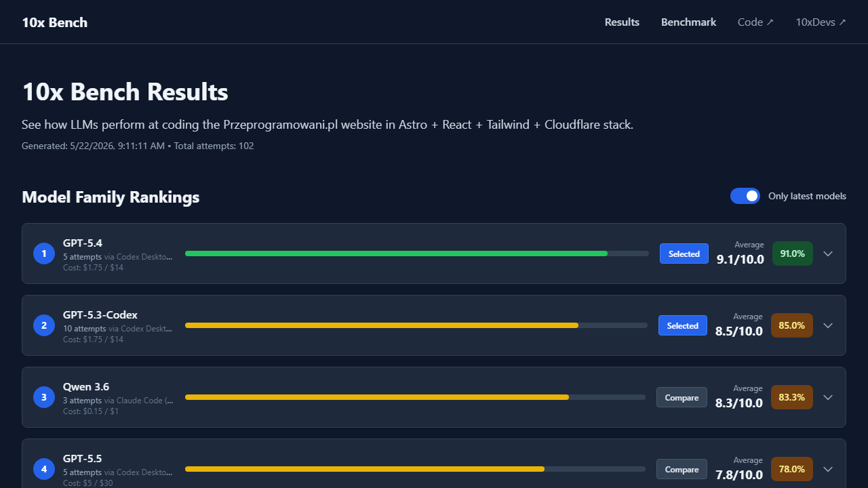Screen dimensions: 868x488
Task: Open the Benchmark nav item
Action: [x=688, y=22]
